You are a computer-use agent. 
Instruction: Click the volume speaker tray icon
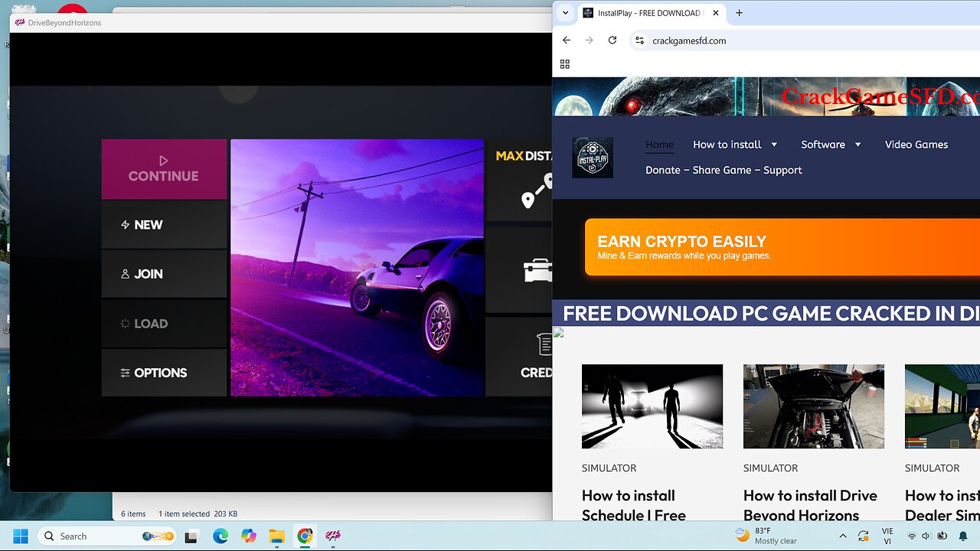(926, 536)
